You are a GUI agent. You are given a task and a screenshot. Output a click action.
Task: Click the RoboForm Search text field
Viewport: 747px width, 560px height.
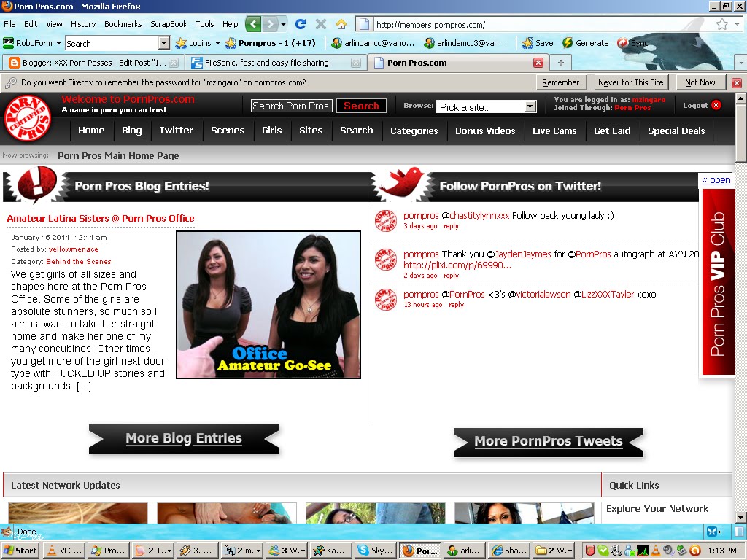coord(112,43)
